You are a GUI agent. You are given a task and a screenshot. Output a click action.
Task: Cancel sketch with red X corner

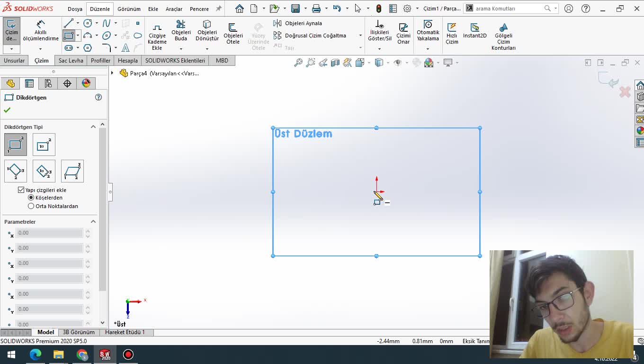click(x=625, y=92)
